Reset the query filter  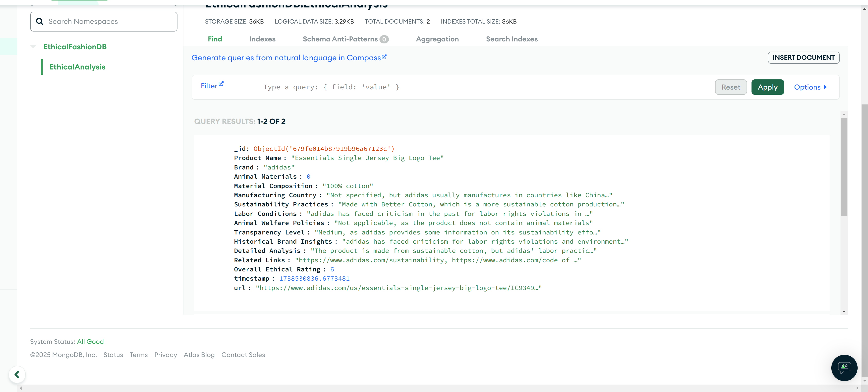(x=730, y=87)
